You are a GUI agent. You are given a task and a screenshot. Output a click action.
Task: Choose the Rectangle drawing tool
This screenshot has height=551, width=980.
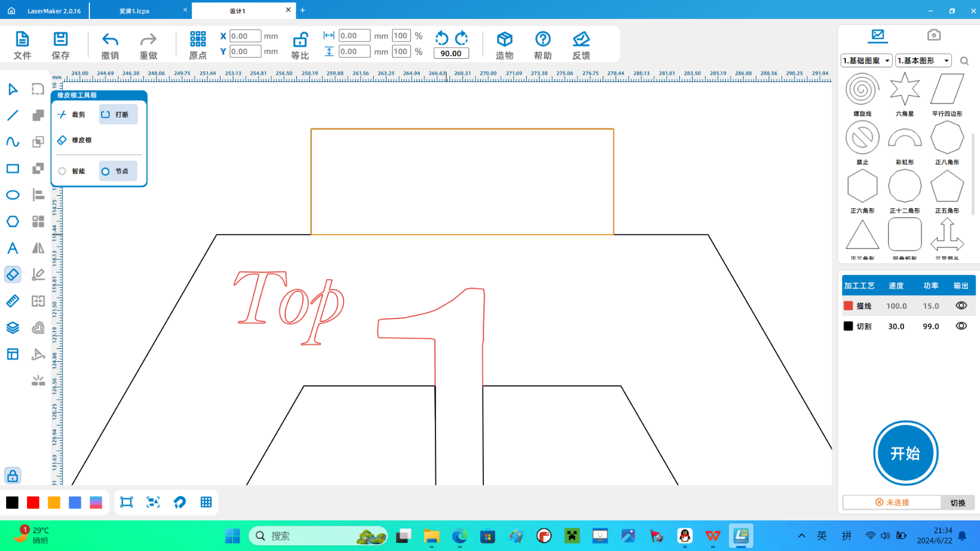pos(12,168)
